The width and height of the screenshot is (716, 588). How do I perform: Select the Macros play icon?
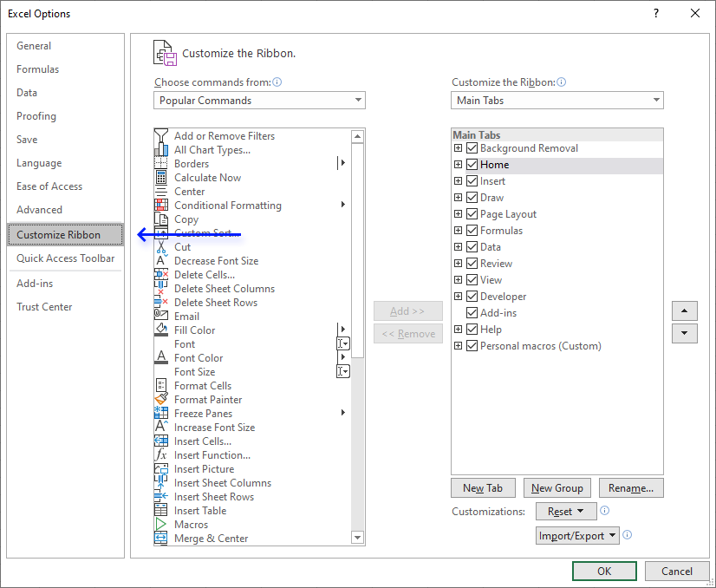click(160, 524)
